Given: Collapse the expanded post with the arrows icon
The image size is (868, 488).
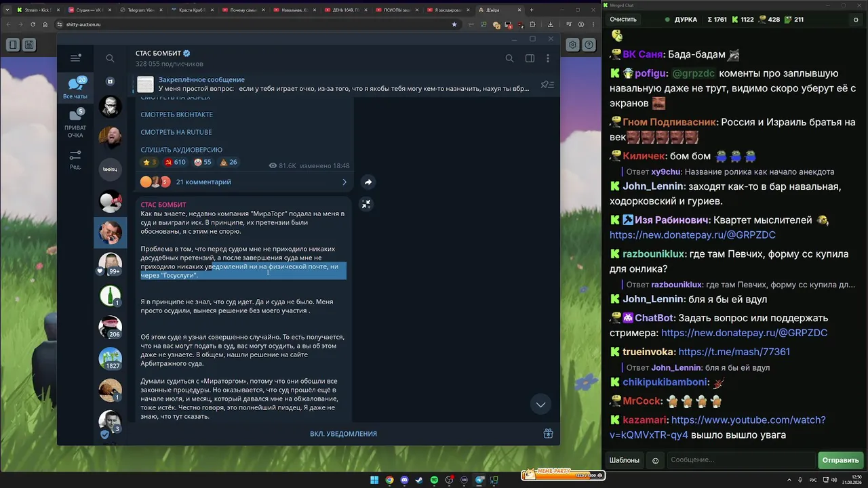Looking at the screenshot, I should click(366, 204).
